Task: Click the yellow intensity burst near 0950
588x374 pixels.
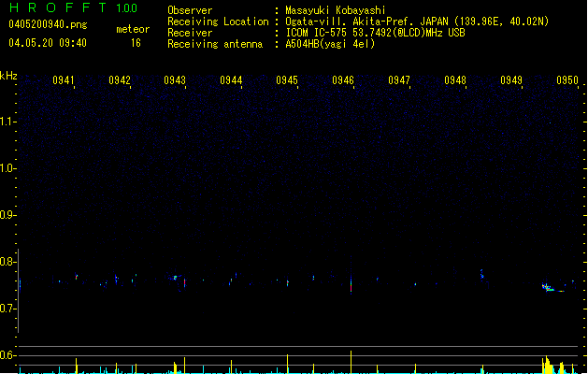Action: (548, 365)
